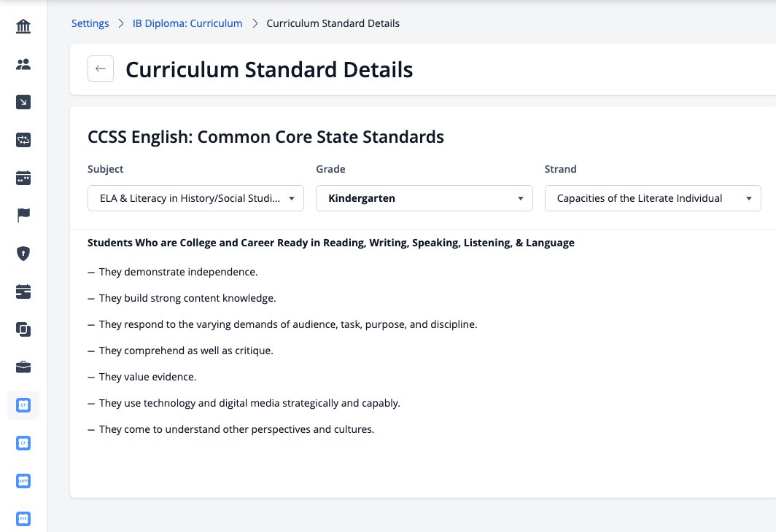Open the Subject dropdown
Screen dimensions: 776x532
coord(195,198)
